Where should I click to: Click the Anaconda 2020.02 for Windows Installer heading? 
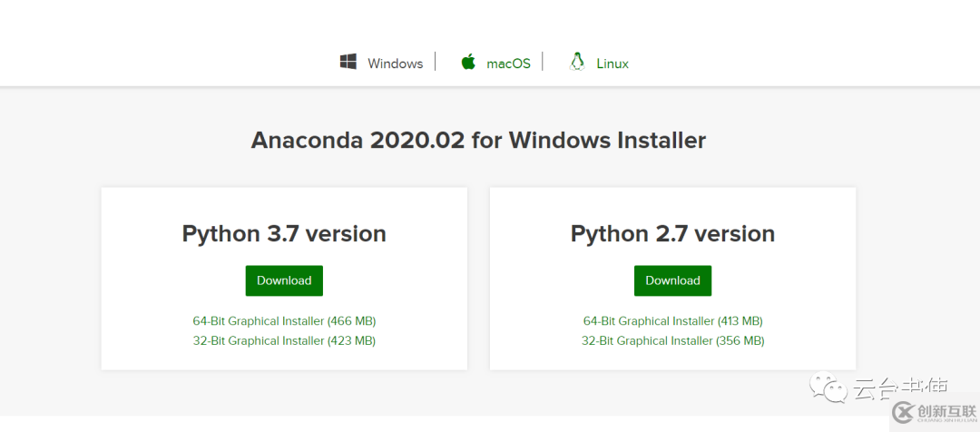(478, 141)
